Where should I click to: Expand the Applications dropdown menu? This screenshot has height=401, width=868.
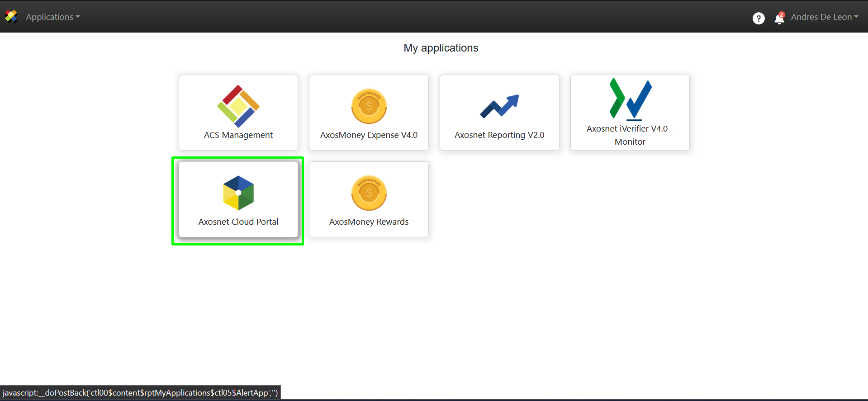52,17
